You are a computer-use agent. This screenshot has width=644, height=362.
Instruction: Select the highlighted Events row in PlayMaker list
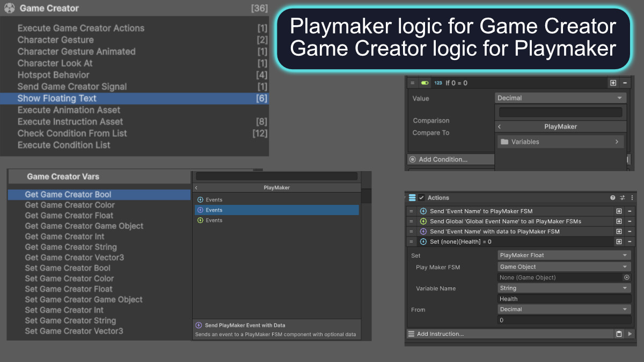point(277,210)
